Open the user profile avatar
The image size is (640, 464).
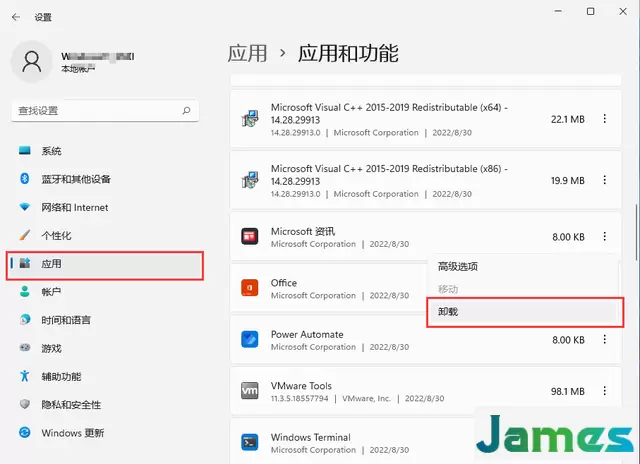click(31, 62)
